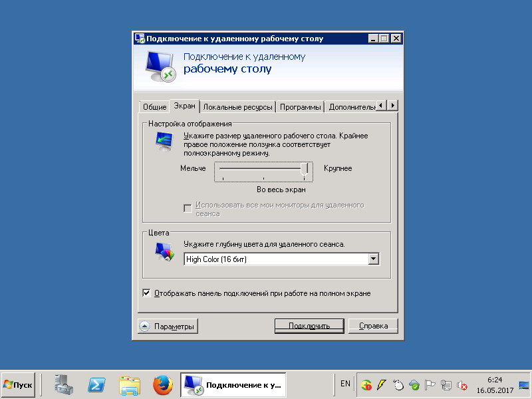Open the Action Center flag icon

click(430, 385)
